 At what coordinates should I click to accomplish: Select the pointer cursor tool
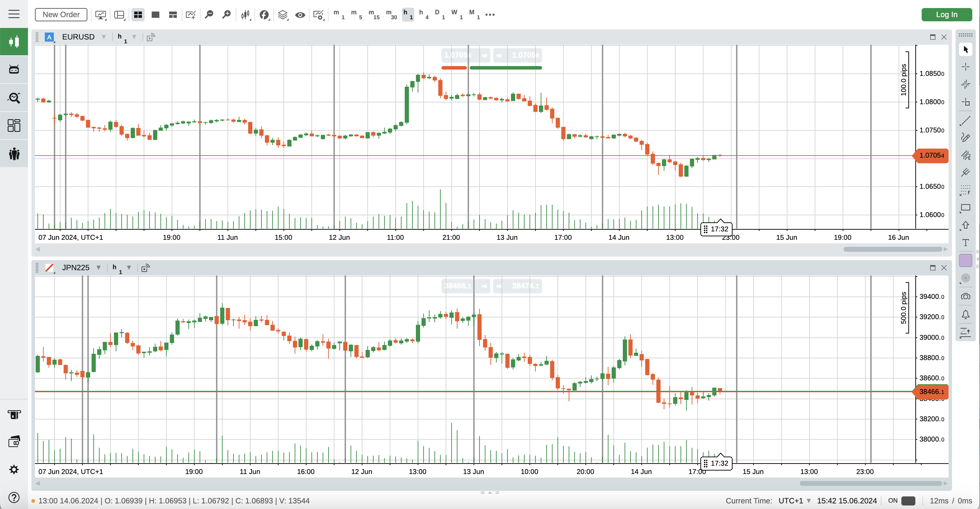tap(966, 49)
